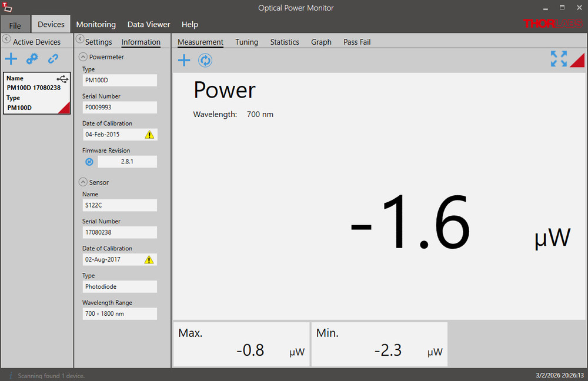Click the firmware revision update icon
Viewport: 588px width, 381px height.
pyautogui.click(x=89, y=162)
